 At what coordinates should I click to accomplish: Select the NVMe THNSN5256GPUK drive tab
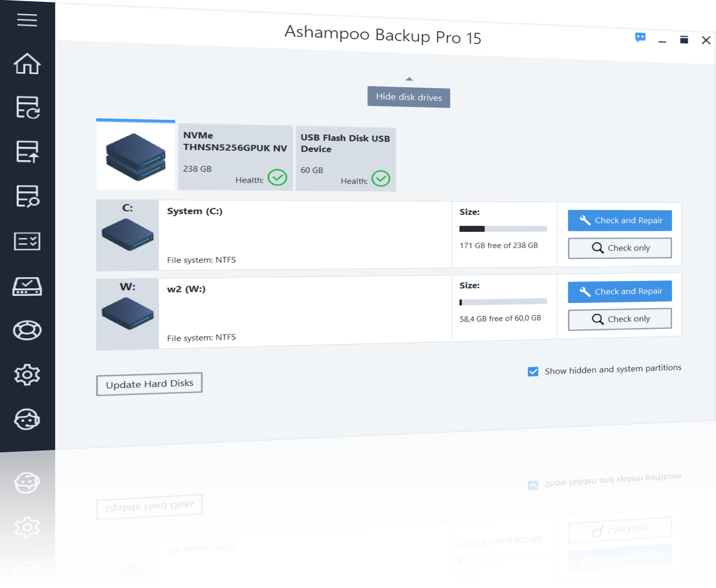235,157
